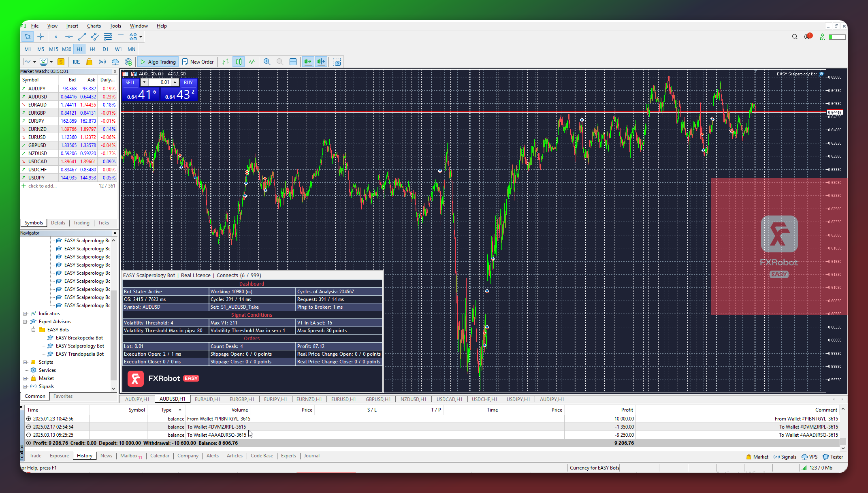
Task: Switch chart to bar chart
Action: (226, 62)
